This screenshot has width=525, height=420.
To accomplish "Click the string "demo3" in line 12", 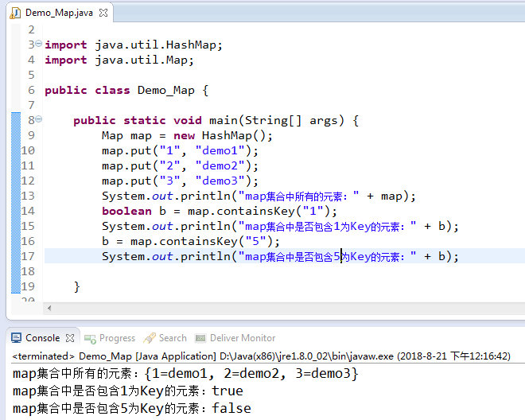I will (220, 181).
